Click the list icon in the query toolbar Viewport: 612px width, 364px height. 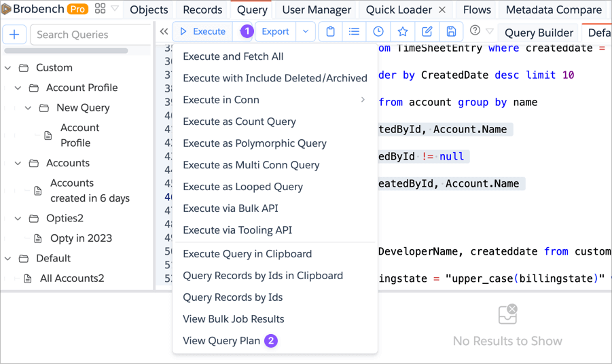(354, 32)
